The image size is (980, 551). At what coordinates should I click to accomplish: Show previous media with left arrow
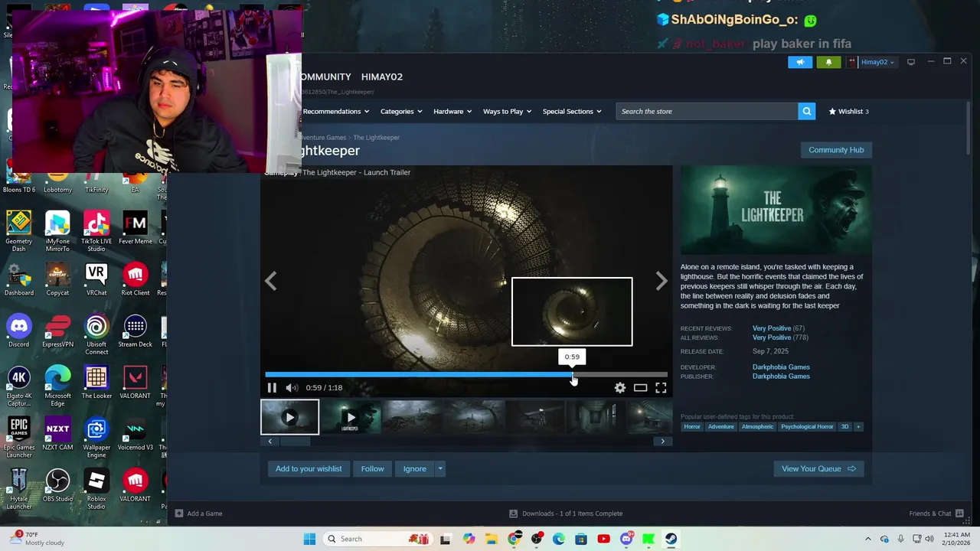[x=271, y=282]
